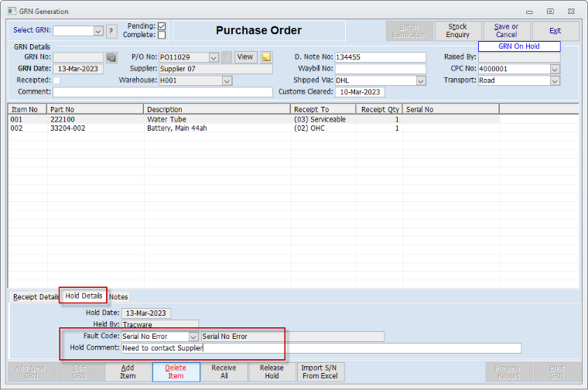Image resolution: width=588 pixels, height=390 pixels.
Task: Open the Warehouse H001 dropdown
Action: tap(227, 80)
